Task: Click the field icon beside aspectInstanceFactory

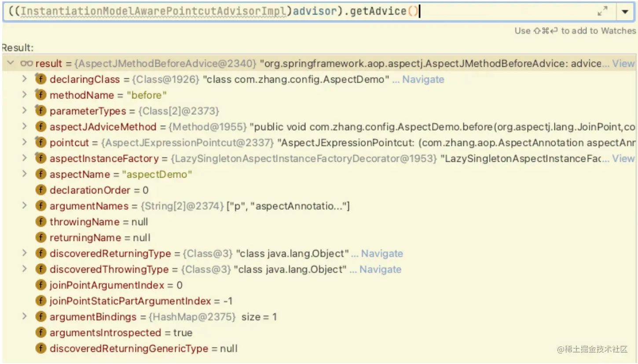Action: [x=40, y=159]
